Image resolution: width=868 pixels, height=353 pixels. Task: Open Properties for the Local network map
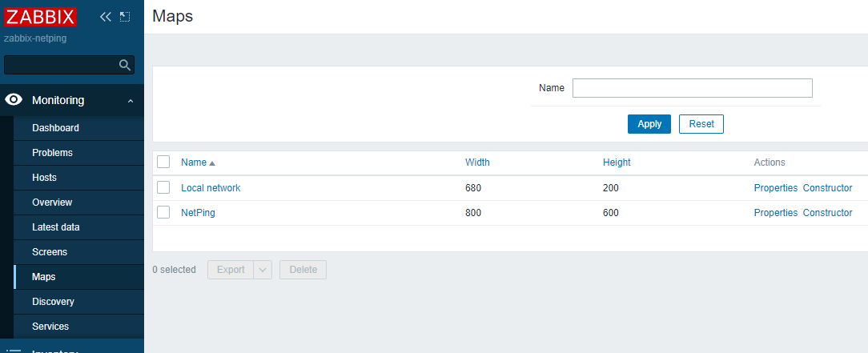[775, 188]
